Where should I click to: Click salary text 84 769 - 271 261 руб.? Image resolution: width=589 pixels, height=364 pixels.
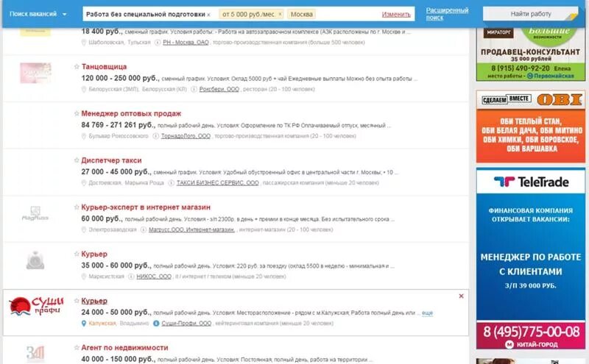[x=119, y=125]
